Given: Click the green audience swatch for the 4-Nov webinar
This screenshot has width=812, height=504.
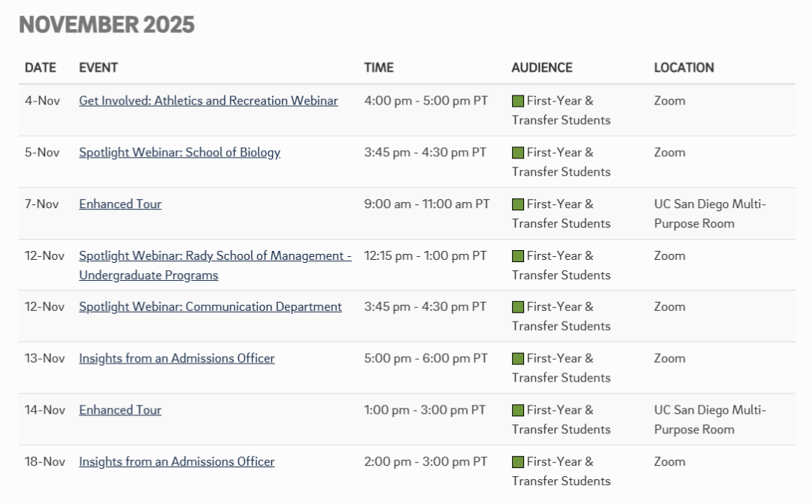Looking at the screenshot, I should click(x=518, y=98).
